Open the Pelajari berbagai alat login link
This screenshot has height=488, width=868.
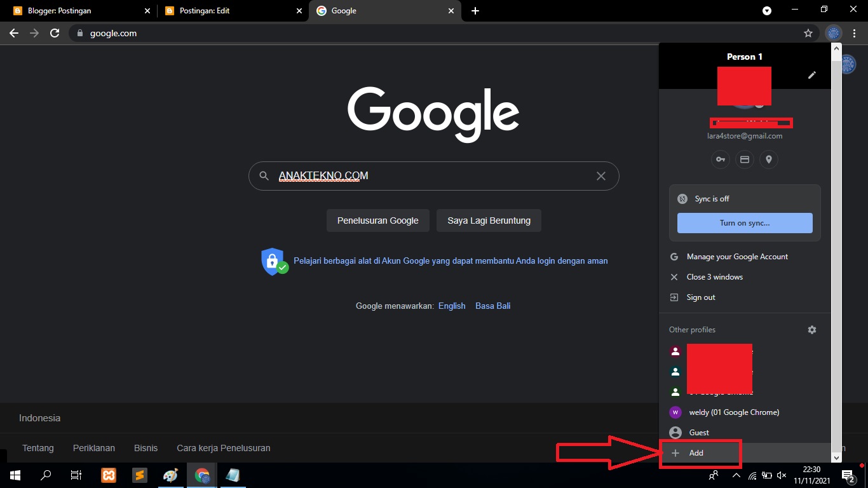451,261
